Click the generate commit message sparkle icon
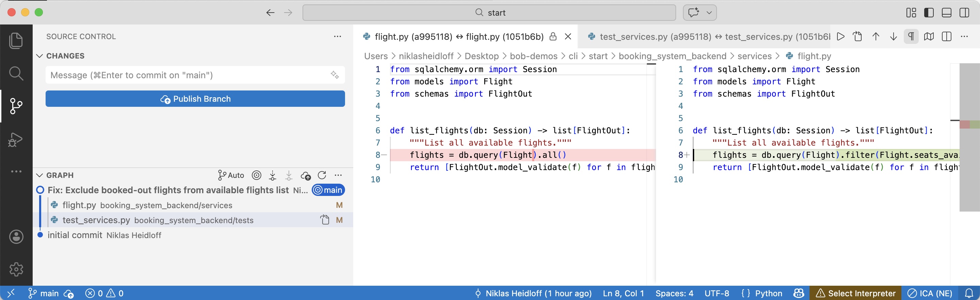This screenshot has width=980, height=300. tap(334, 75)
